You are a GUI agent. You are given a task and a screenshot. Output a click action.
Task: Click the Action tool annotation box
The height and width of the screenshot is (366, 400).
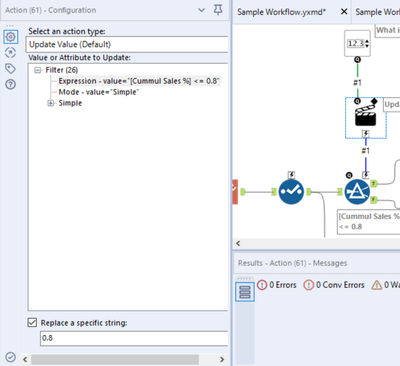click(x=392, y=104)
